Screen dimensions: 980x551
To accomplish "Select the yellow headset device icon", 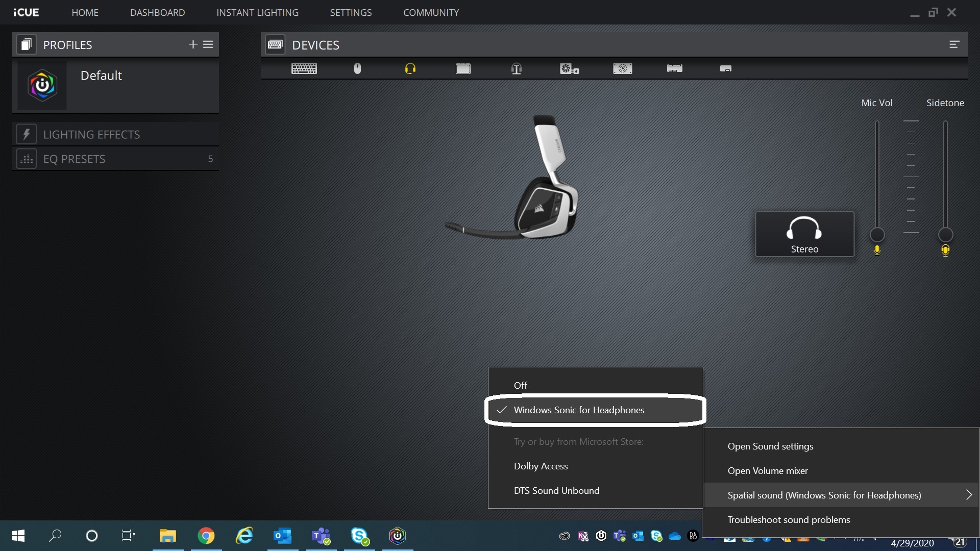I will 410,68.
